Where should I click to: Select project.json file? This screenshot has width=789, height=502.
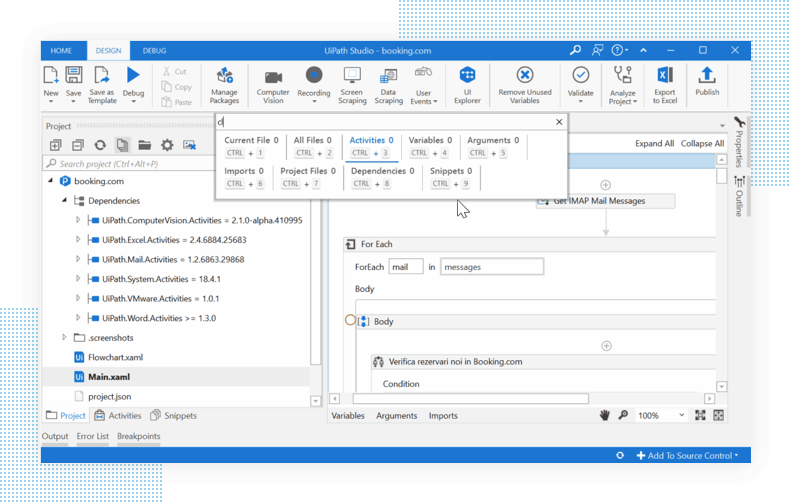click(109, 396)
